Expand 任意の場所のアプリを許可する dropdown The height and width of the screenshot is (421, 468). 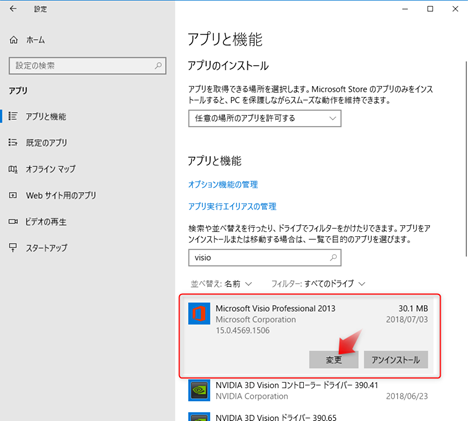pos(265,118)
